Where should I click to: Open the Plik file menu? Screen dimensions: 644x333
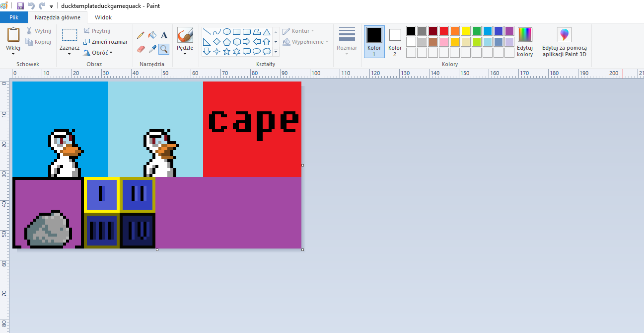coord(14,17)
